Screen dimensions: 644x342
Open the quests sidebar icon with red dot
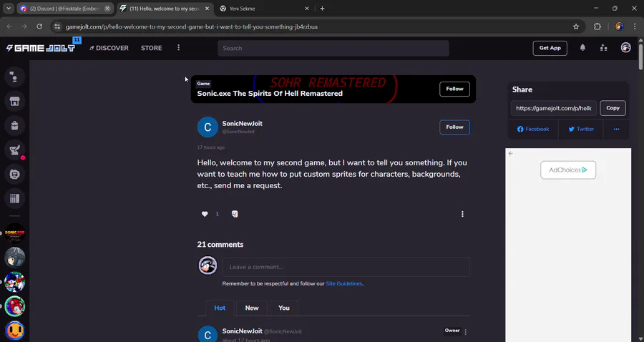pyautogui.click(x=14, y=150)
